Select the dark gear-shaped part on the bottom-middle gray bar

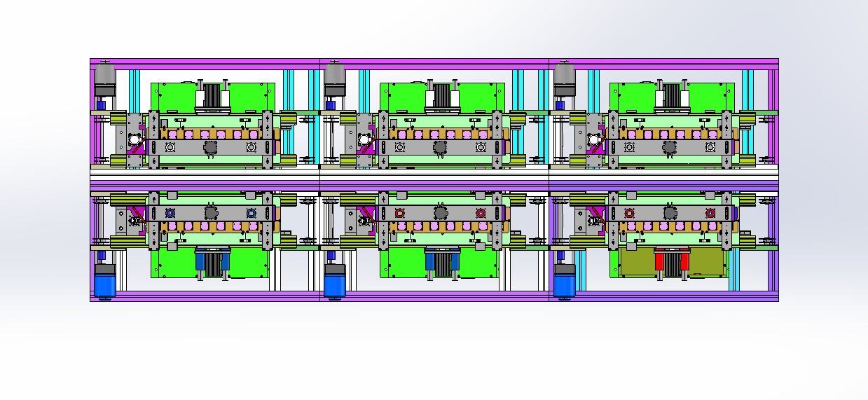tap(440, 212)
